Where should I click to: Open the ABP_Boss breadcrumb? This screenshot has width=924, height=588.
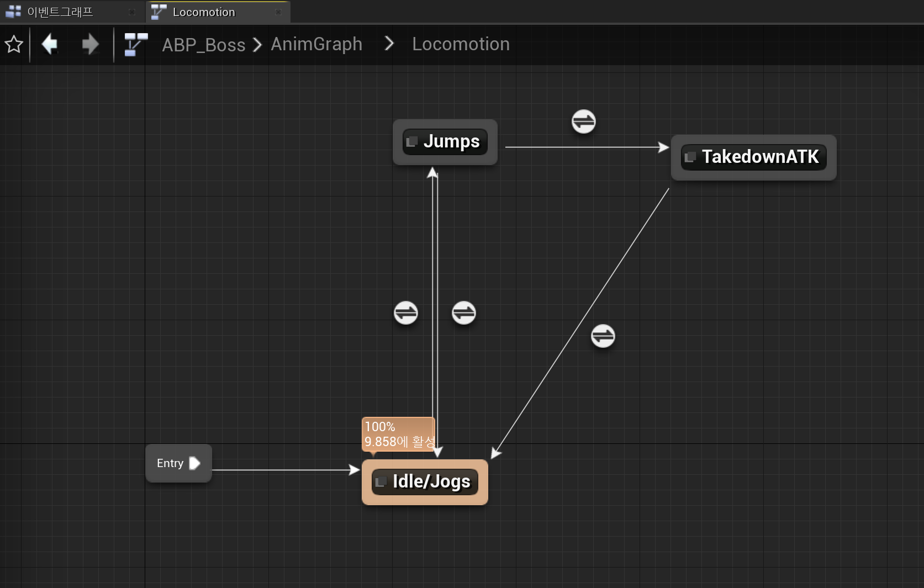pyautogui.click(x=203, y=45)
